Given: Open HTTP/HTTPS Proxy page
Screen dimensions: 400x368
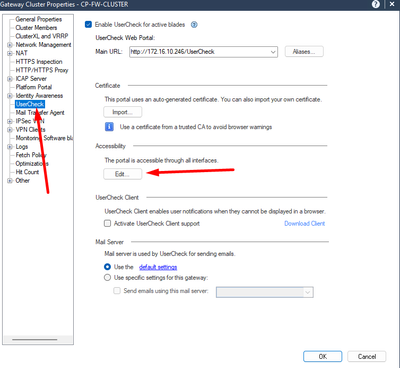Looking at the screenshot, I should (42, 70).
